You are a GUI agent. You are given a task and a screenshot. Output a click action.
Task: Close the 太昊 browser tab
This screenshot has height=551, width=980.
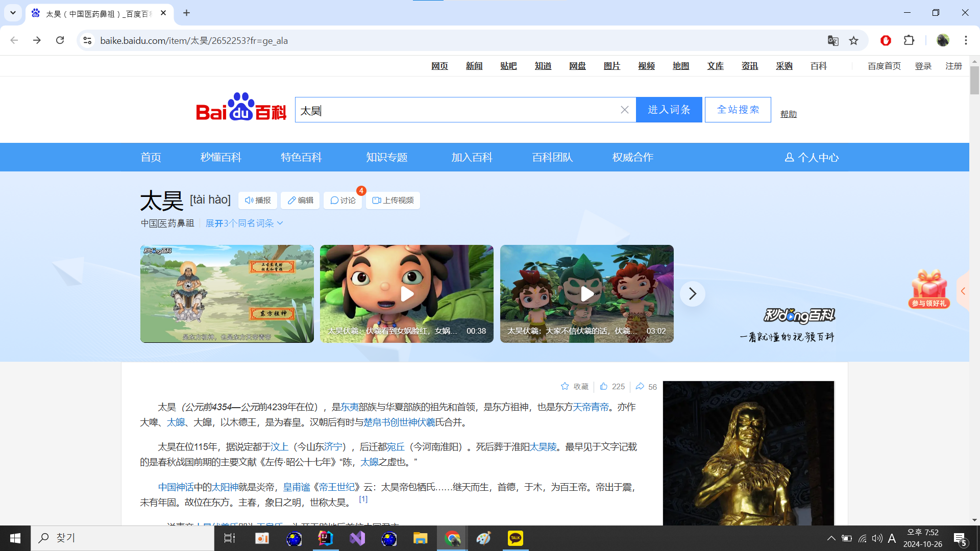tap(163, 13)
